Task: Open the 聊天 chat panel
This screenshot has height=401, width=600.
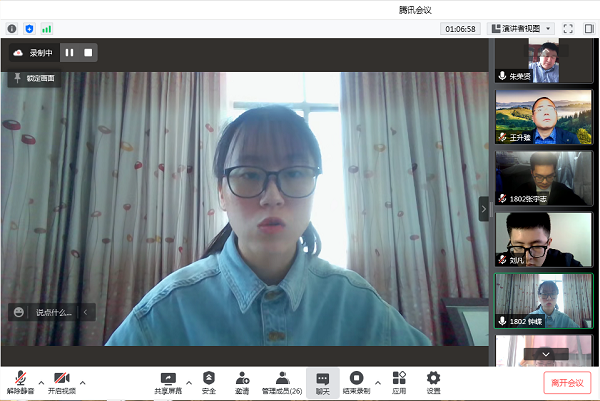Action: click(323, 381)
